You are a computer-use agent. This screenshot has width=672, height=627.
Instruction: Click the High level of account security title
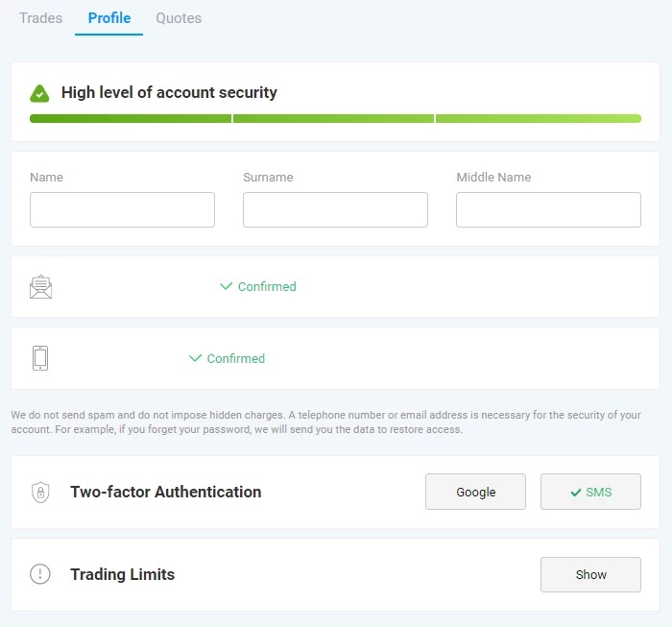point(169,93)
